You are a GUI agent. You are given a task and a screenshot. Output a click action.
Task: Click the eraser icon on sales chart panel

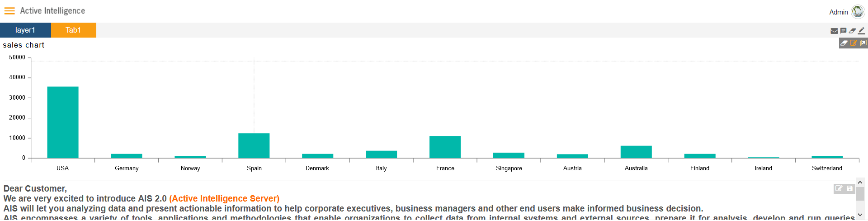(844, 43)
